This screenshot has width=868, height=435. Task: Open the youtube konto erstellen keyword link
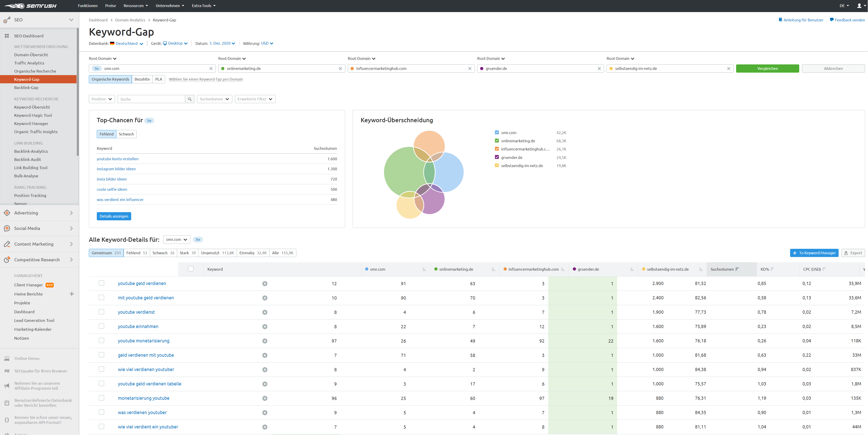pos(117,159)
